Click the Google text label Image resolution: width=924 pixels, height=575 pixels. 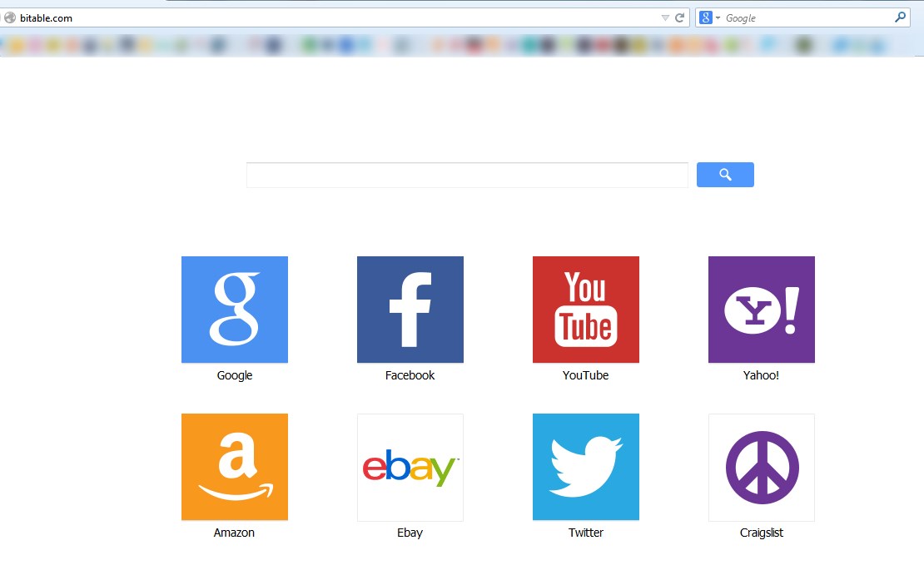235,375
